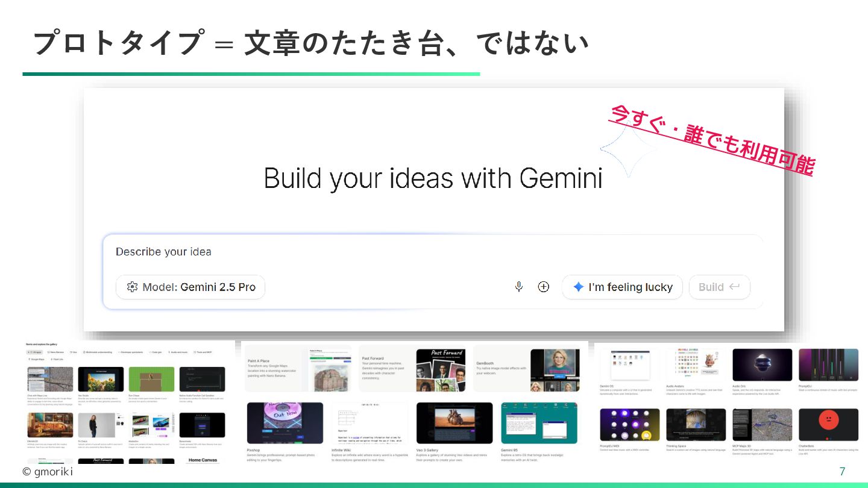Click the Pixshop title text
Image resolution: width=868 pixels, height=488 pixels.
(x=254, y=449)
